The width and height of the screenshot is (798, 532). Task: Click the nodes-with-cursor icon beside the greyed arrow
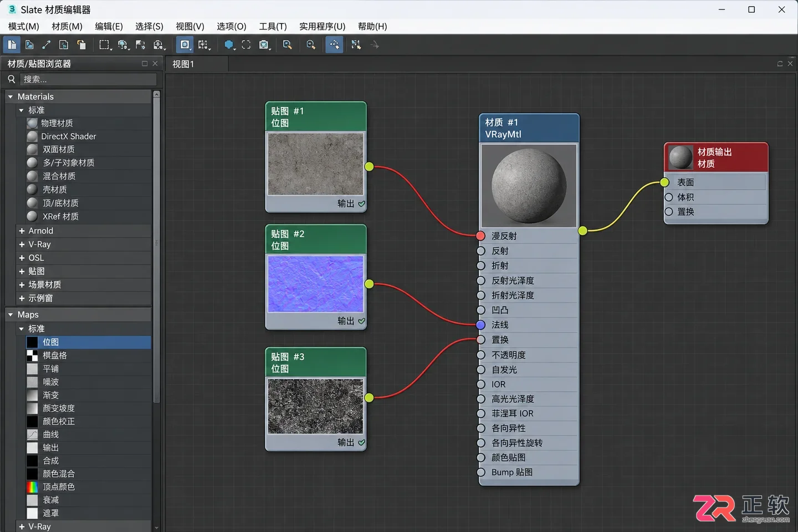(x=356, y=45)
